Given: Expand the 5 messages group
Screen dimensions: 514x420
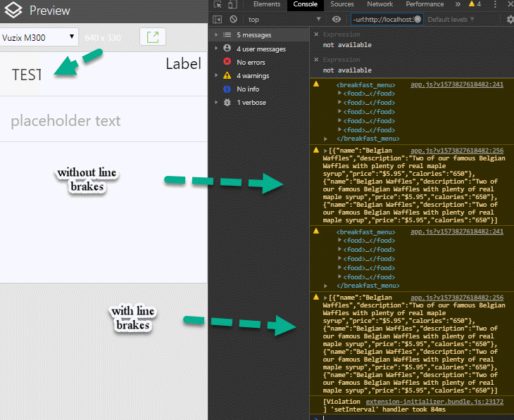Looking at the screenshot, I should 217,34.
